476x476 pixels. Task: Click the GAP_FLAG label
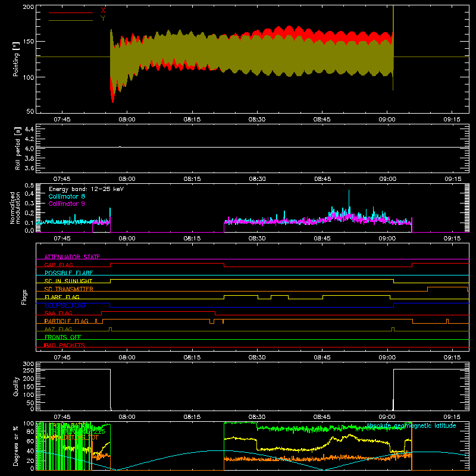(58, 265)
